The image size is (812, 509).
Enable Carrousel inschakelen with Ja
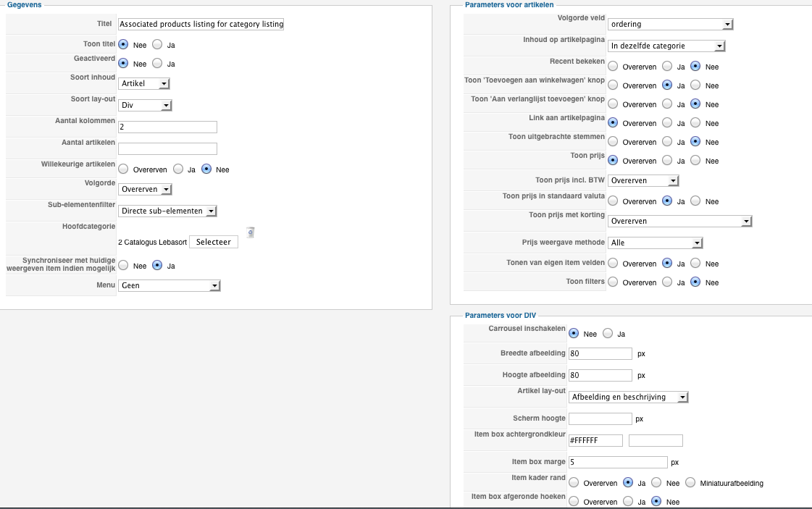pos(608,334)
